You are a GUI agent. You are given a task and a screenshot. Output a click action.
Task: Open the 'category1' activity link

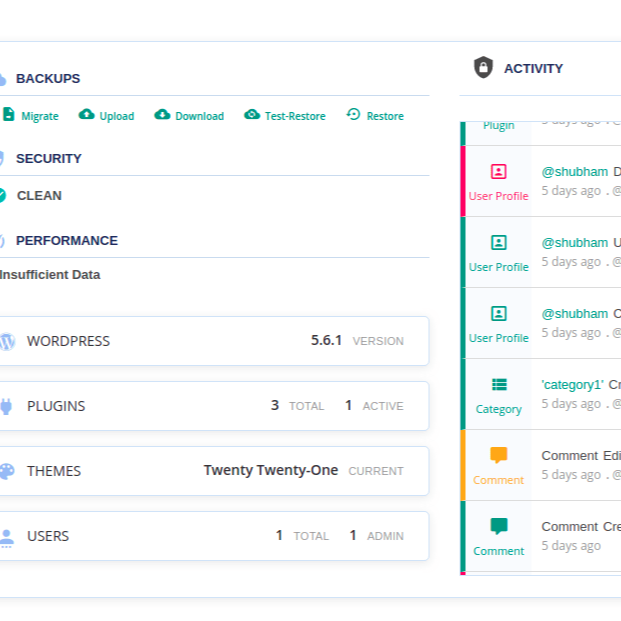click(572, 384)
